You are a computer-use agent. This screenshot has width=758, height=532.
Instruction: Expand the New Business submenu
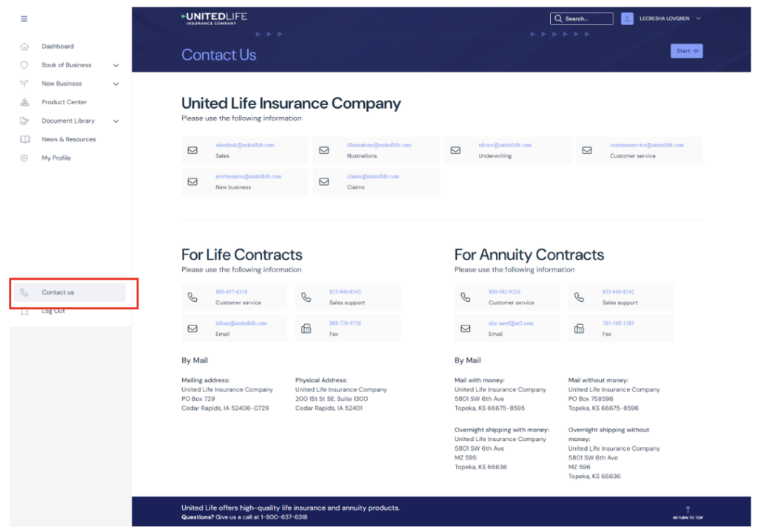(x=116, y=84)
